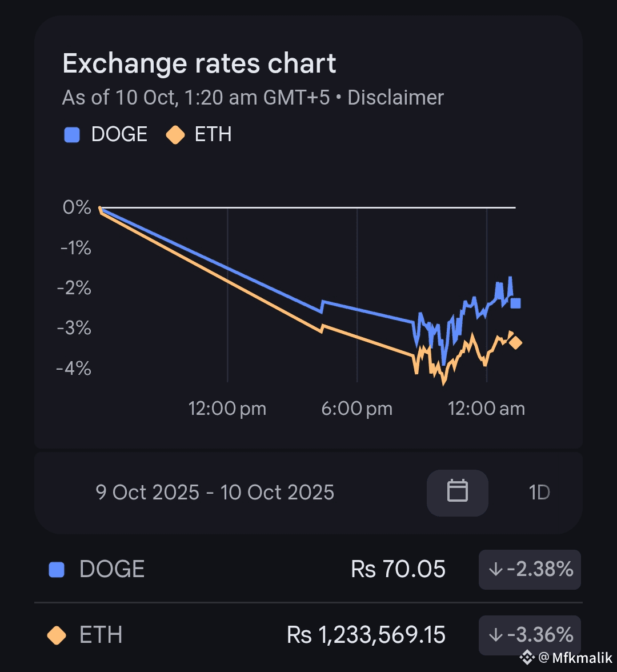Image resolution: width=617 pixels, height=672 pixels.
Task: Open the Disclaimer link
Action: point(395,98)
